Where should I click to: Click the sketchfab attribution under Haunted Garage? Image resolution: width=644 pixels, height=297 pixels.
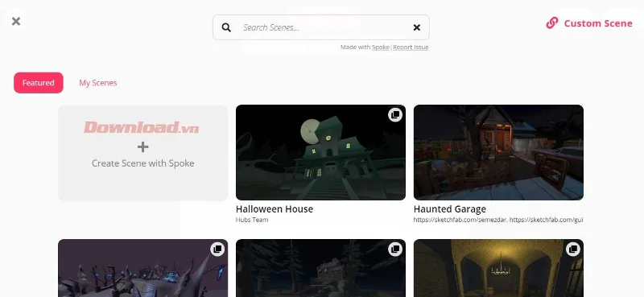498,220
